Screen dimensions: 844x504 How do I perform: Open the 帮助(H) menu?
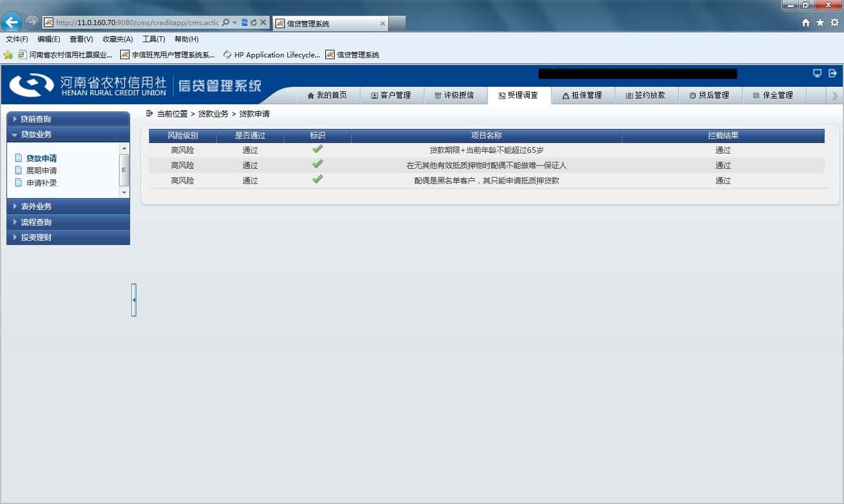(186, 39)
